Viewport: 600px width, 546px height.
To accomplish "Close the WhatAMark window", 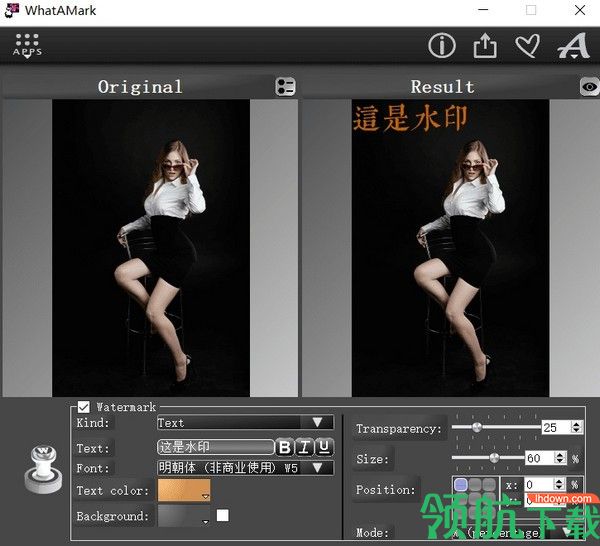I will 580,10.
